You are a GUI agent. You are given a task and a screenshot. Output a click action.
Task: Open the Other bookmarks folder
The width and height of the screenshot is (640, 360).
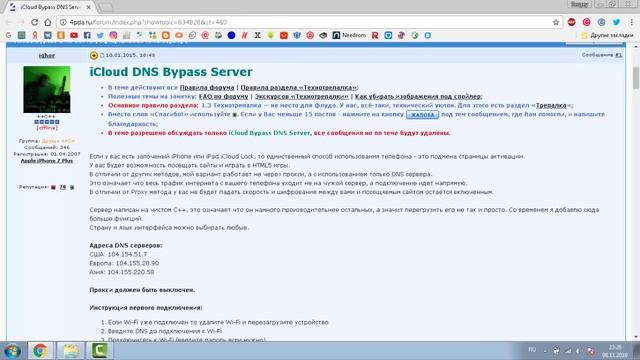tap(607, 36)
